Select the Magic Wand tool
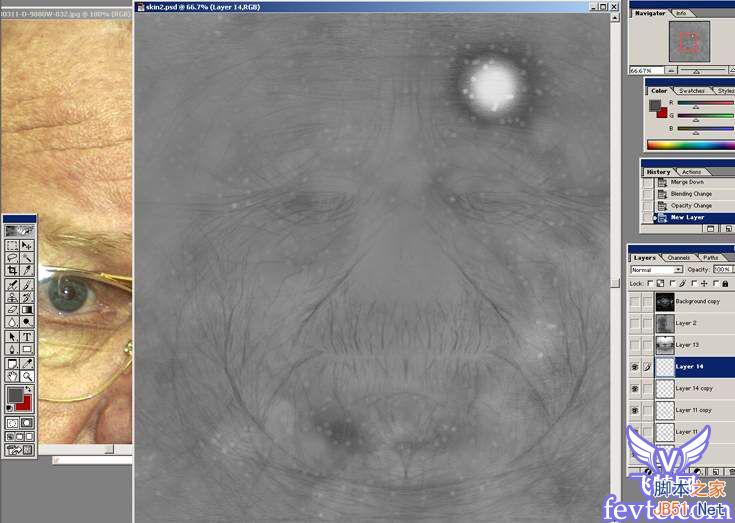Image resolution: width=735 pixels, height=523 pixels. (27, 257)
